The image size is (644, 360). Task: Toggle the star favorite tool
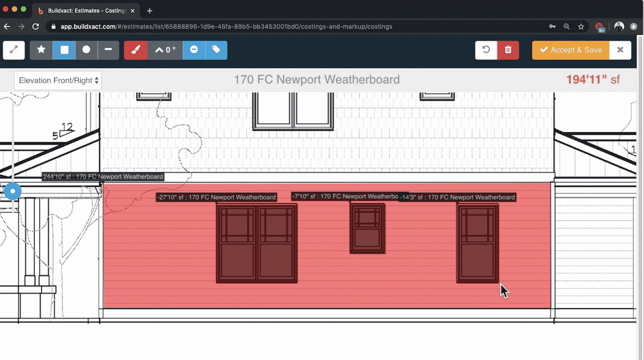41,50
